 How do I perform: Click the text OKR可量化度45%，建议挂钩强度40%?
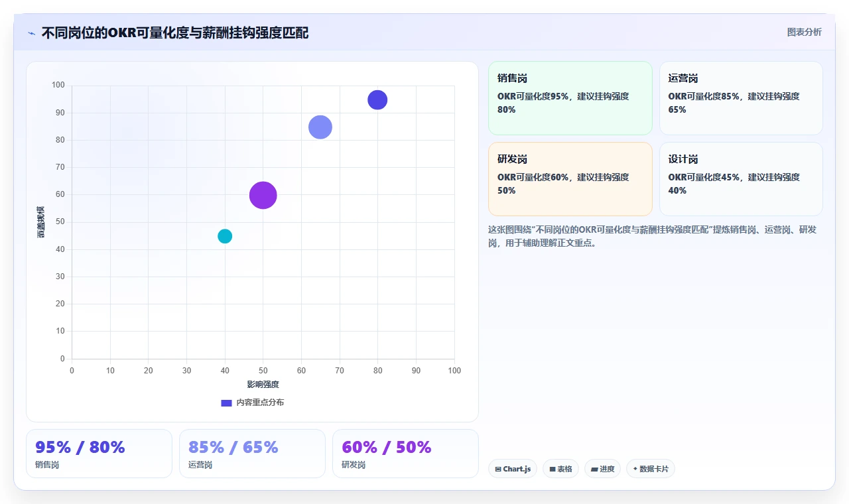click(734, 184)
